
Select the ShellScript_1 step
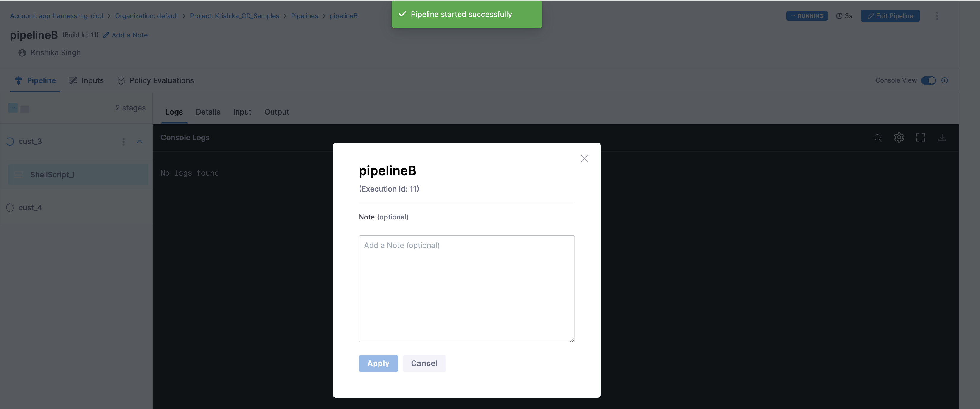(78, 174)
